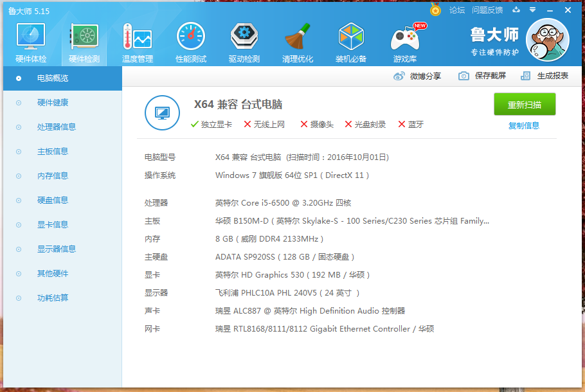Open 温度管理 temperature management
585x392 pixels.
point(138,42)
